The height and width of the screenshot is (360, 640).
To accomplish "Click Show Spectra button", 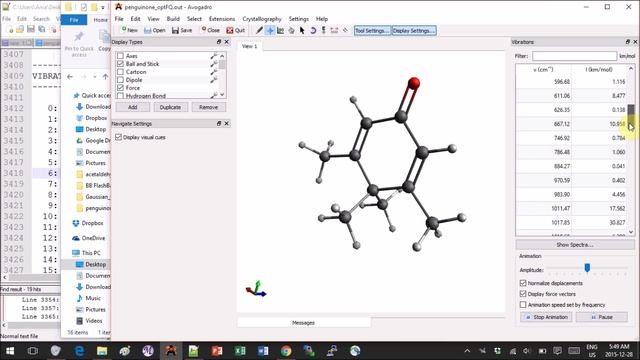I will [575, 245].
